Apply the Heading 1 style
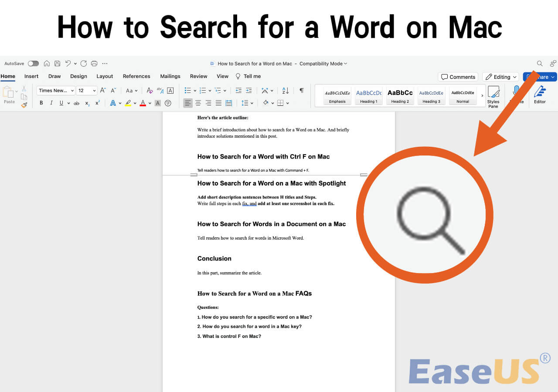 coord(368,96)
